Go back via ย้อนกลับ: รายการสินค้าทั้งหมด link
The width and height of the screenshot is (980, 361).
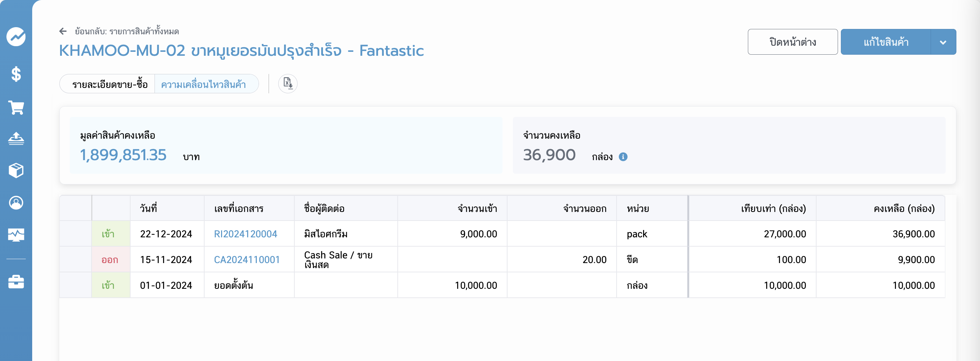click(127, 31)
